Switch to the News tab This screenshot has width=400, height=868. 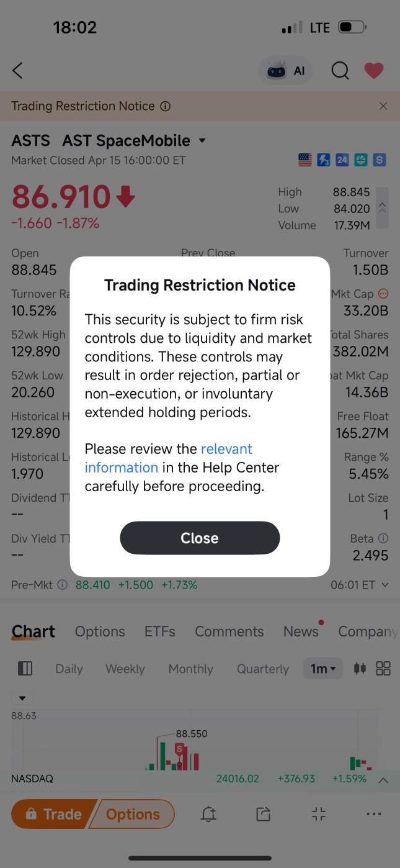point(301,631)
